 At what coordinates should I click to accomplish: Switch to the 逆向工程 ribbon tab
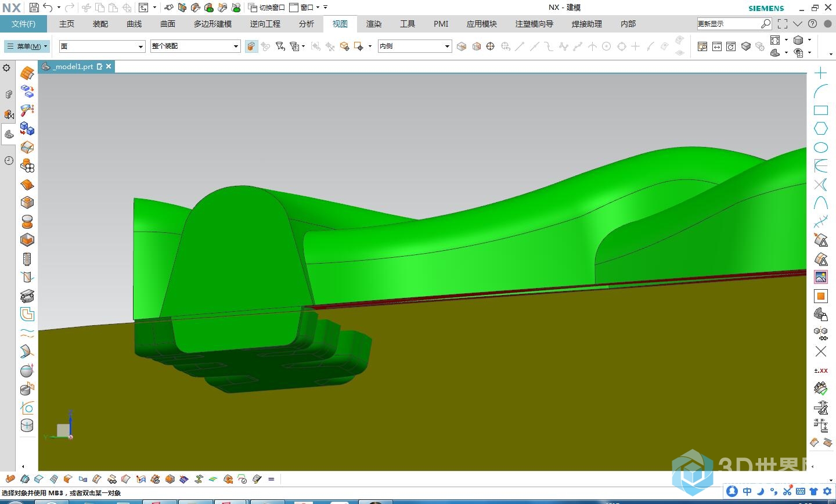click(x=265, y=24)
